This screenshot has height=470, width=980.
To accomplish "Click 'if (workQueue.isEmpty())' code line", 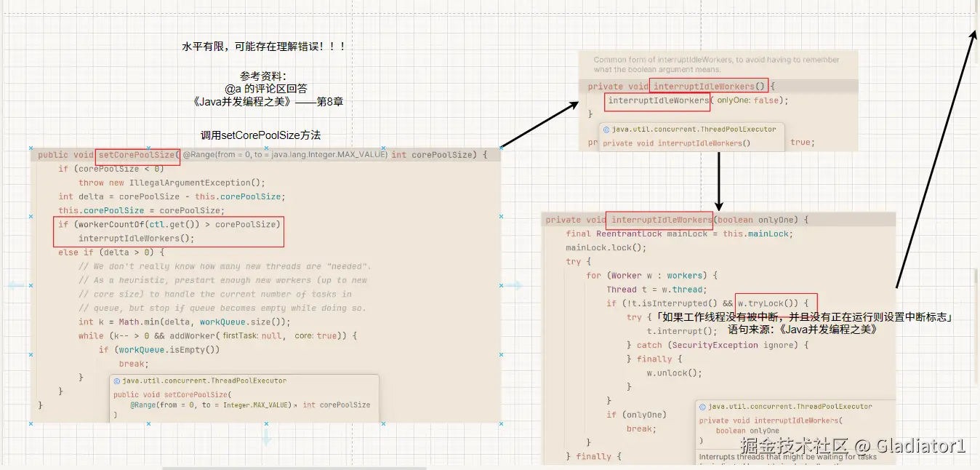I will click(x=159, y=350).
